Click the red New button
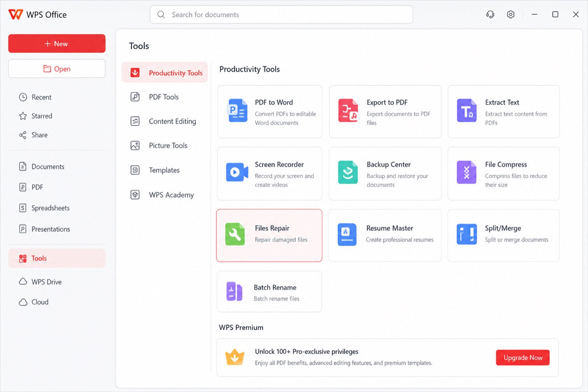The image size is (588, 392). coord(57,44)
